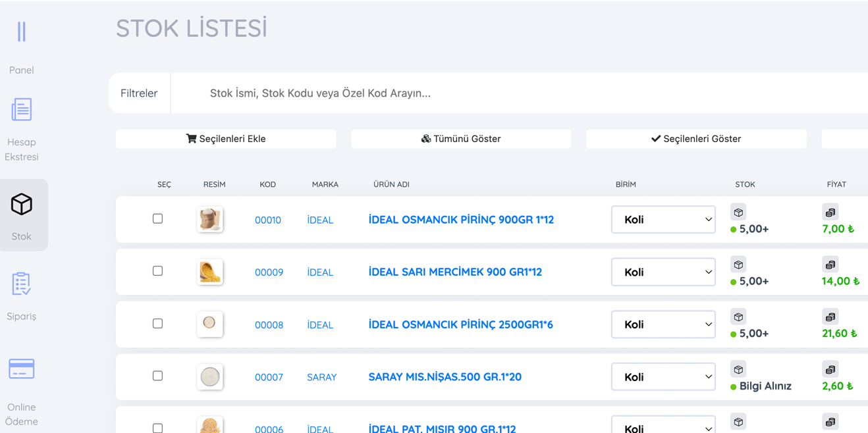The image size is (868, 433).
Task: Click the Tümünü Göster button
Action: tap(461, 139)
